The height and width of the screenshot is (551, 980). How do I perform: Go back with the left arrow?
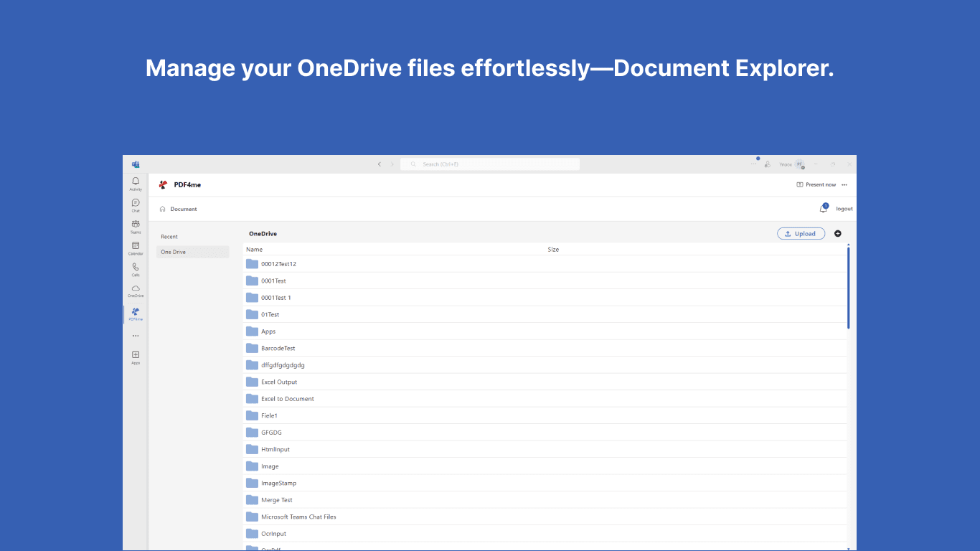coord(380,164)
